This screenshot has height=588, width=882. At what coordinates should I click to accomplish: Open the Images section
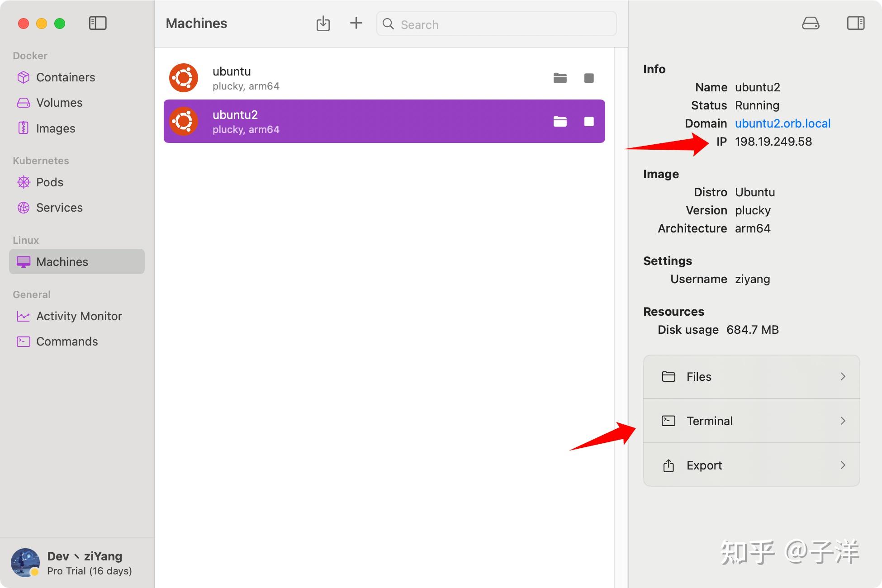(x=55, y=128)
